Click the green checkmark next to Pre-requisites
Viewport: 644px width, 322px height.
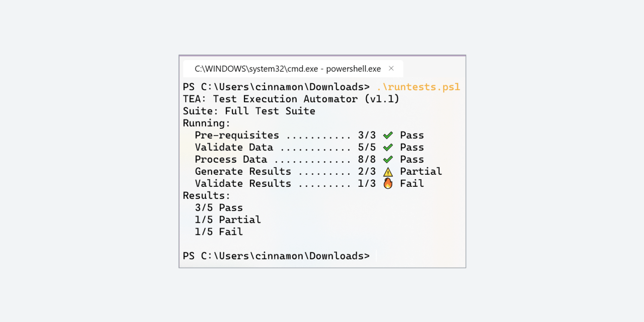pos(388,135)
